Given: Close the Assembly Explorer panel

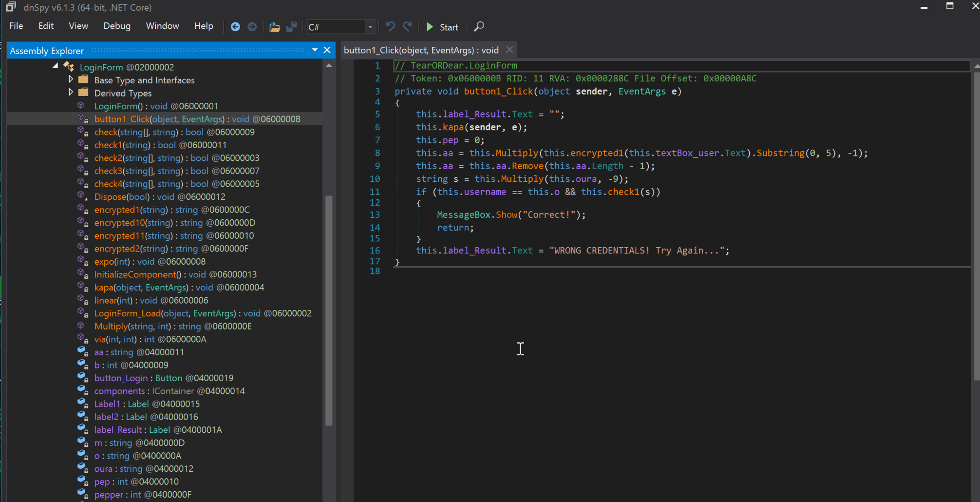Looking at the screenshot, I should pos(327,50).
